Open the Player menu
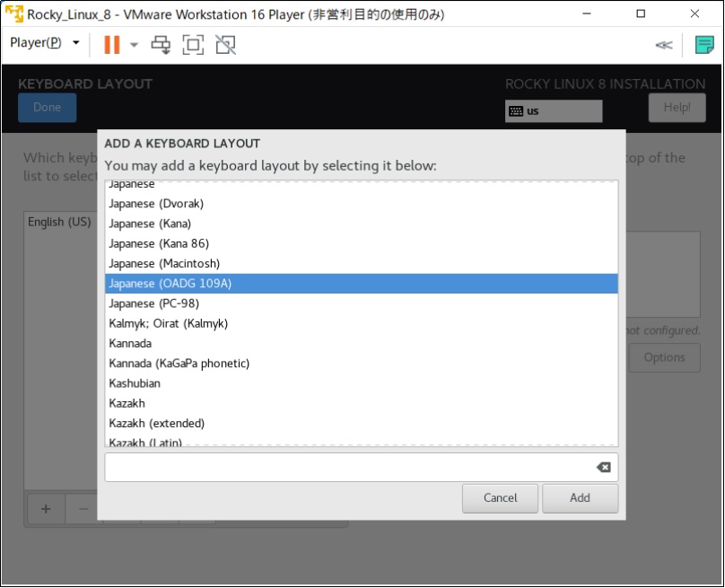This screenshot has height=588, width=725. click(x=36, y=42)
